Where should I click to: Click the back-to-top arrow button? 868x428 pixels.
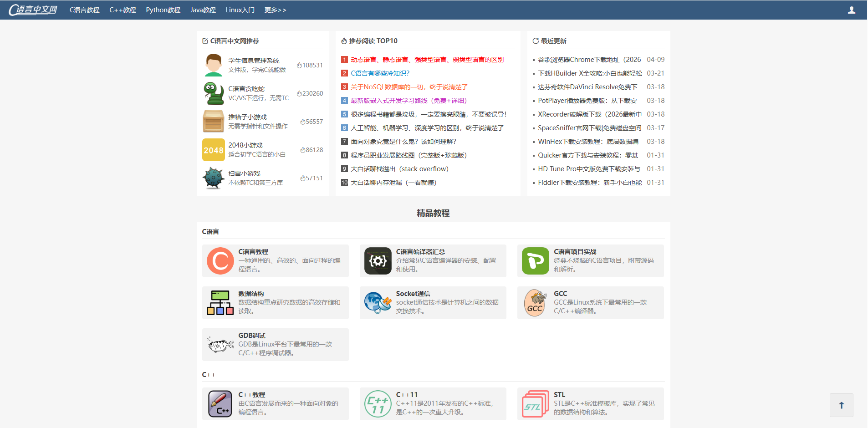[841, 405]
